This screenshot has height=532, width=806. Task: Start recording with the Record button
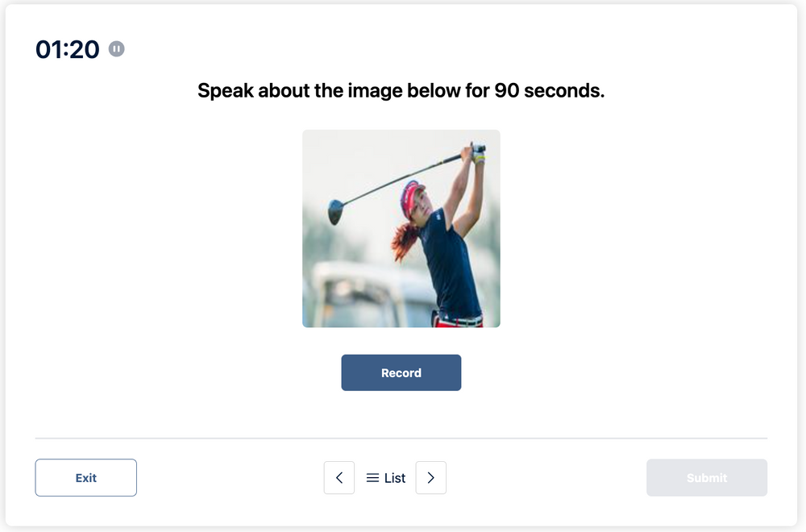[401, 373]
